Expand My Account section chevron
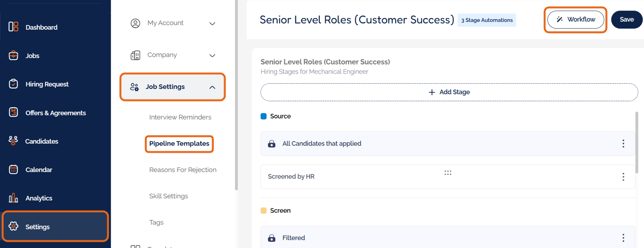Screen dimensions: 644x248 pos(212,23)
